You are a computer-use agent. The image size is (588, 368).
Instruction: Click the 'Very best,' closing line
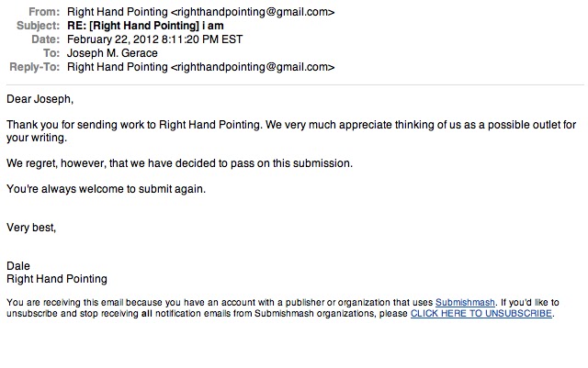tap(31, 227)
